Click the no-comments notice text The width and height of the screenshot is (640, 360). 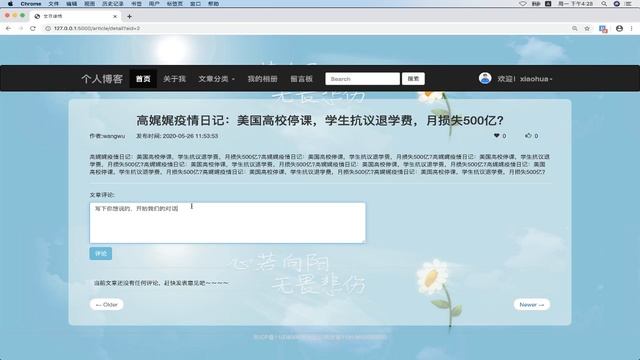[161, 283]
